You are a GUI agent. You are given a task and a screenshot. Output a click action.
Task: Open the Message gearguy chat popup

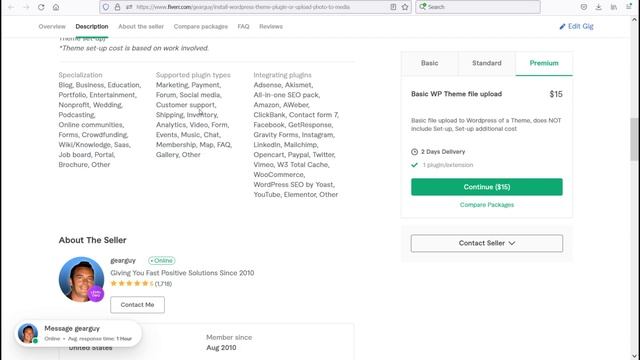[x=78, y=333]
